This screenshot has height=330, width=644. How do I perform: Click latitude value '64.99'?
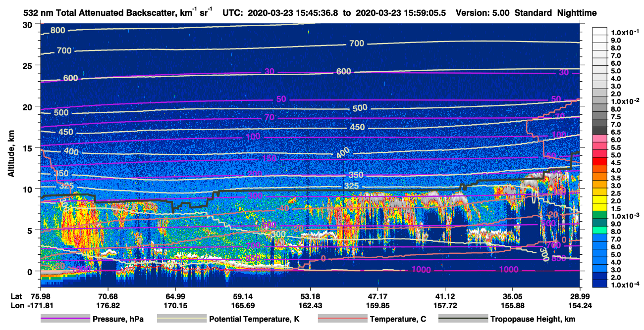pyautogui.click(x=175, y=296)
